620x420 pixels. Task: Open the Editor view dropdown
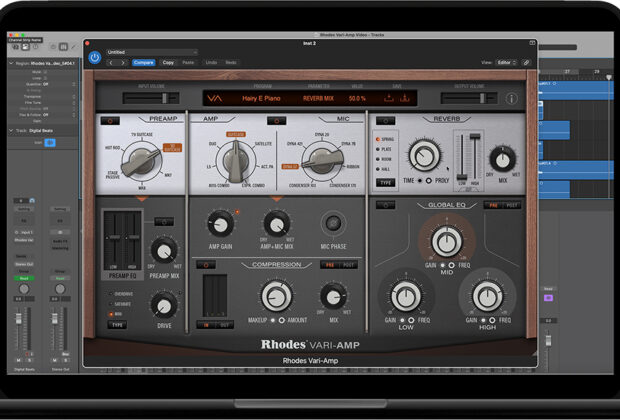pyautogui.click(x=505, y=62)
